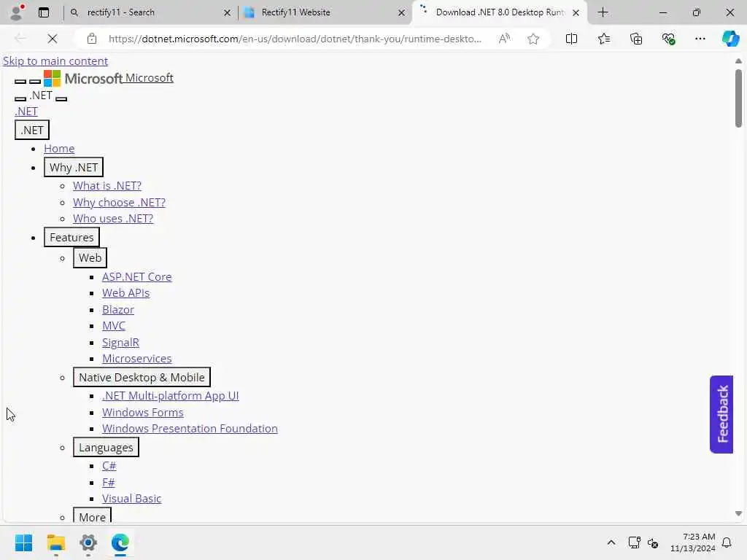This screenshot has width=747, height=560.
Task: Click the page vertical scrollbar thumb
Action: pyautogui.click(x=738, y=98)
